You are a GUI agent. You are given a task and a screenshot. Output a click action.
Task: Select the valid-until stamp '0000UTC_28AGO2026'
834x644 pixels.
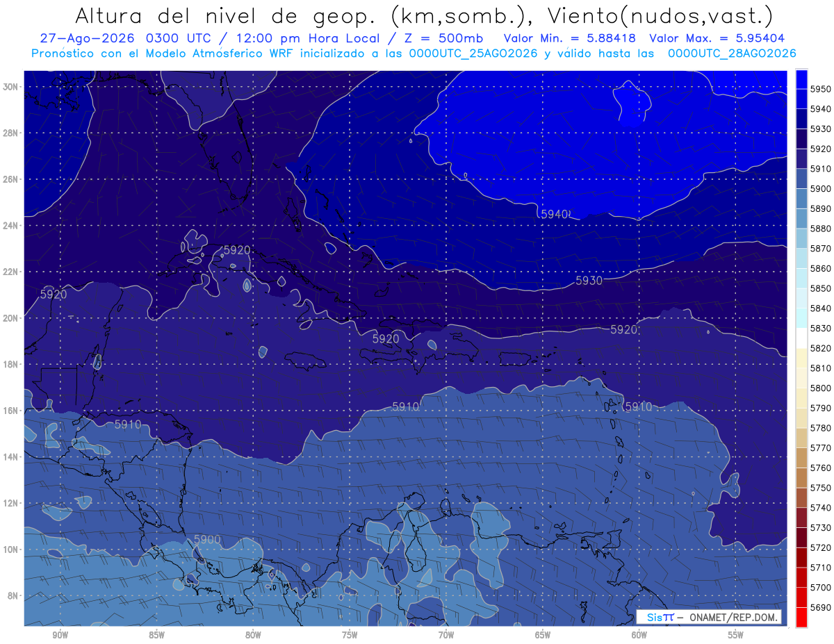732,53
